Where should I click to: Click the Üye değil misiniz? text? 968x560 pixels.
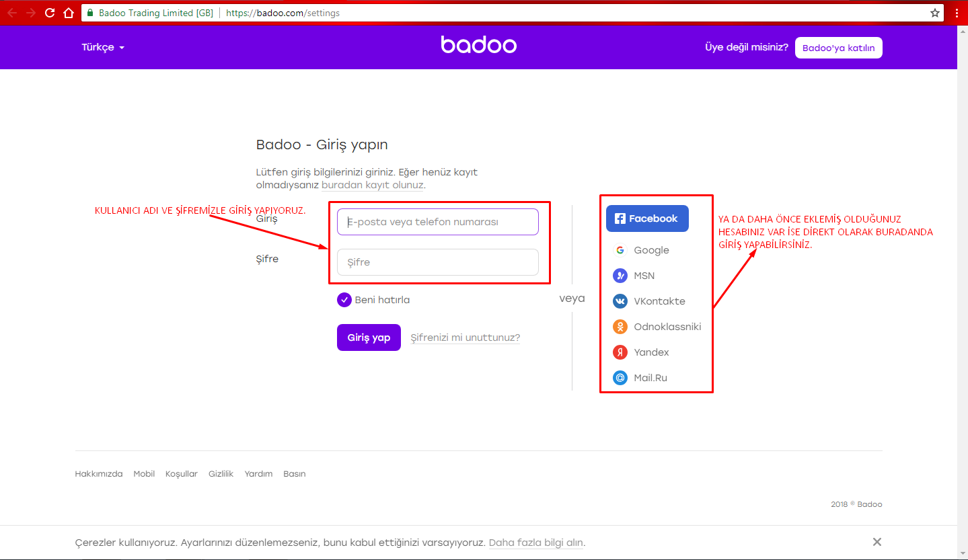pyautogui.click(x=746, y=48)
